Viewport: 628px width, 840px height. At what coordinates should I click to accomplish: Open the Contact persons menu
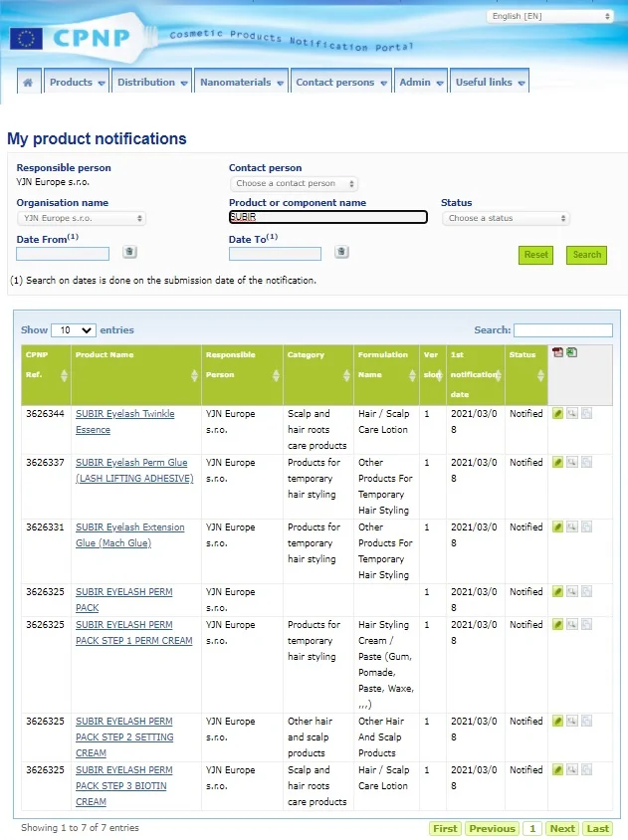click(340, 82)
